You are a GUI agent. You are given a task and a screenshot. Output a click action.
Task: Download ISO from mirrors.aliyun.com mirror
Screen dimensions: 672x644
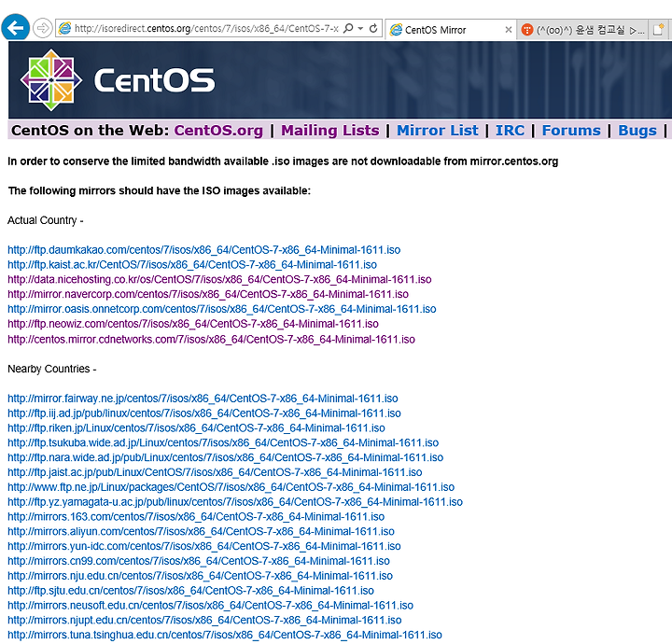201,531
